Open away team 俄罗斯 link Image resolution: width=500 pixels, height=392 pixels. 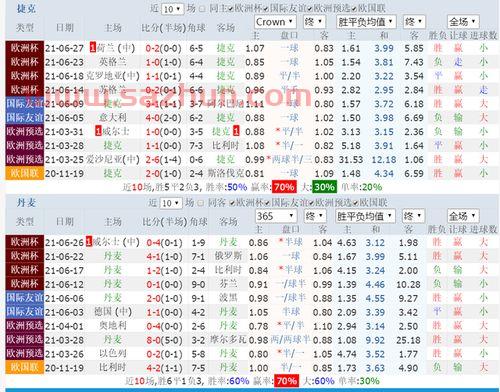228,256
